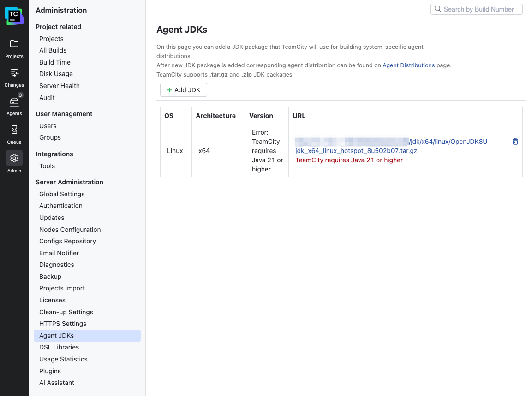This screenshot has height=396, width=532.
Task: Click the Server Administration section heading
Action: [69, 182]
